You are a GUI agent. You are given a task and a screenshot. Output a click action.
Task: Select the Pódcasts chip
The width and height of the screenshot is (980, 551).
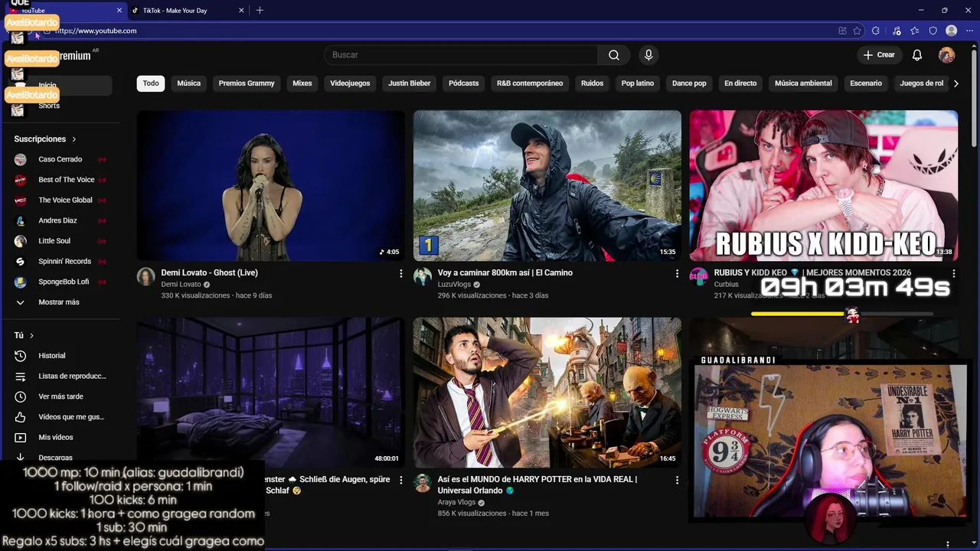(464, 83)
